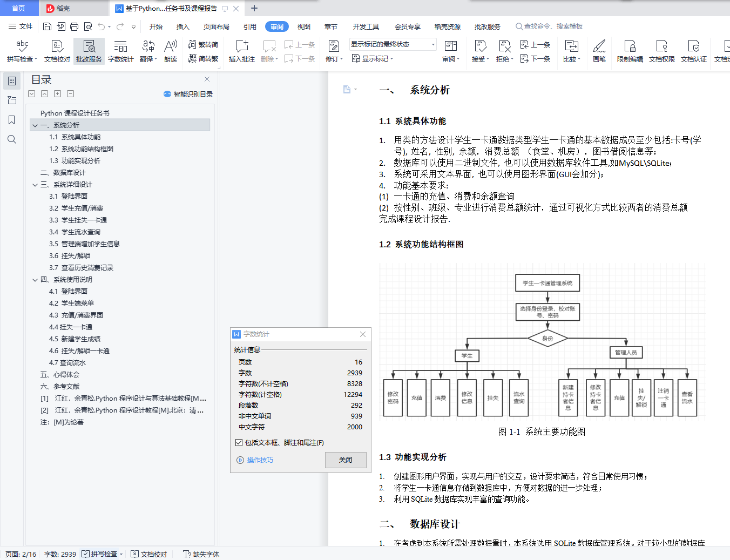The width and height of the screenshot is (730, 560).
Task: Switch to the 开始 ribbon tab
Action: click(156, 26)
